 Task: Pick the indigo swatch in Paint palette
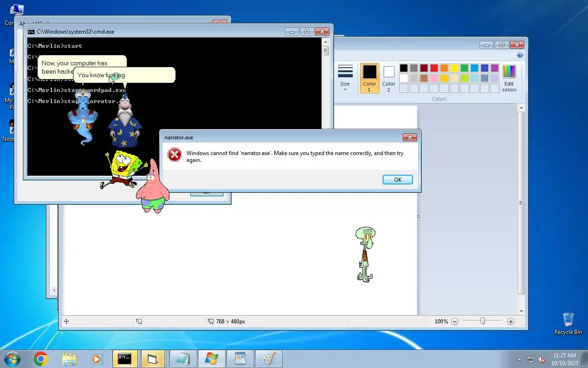485,68
